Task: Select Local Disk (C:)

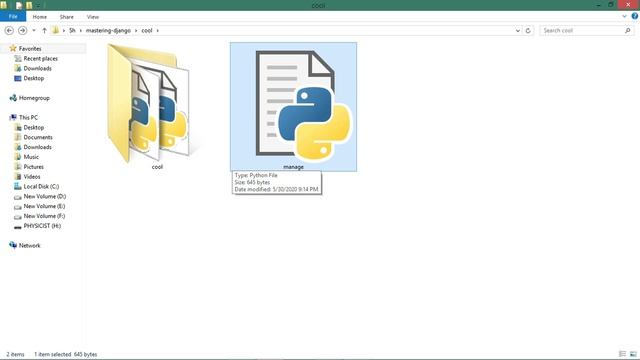Action: click(41, 187)
